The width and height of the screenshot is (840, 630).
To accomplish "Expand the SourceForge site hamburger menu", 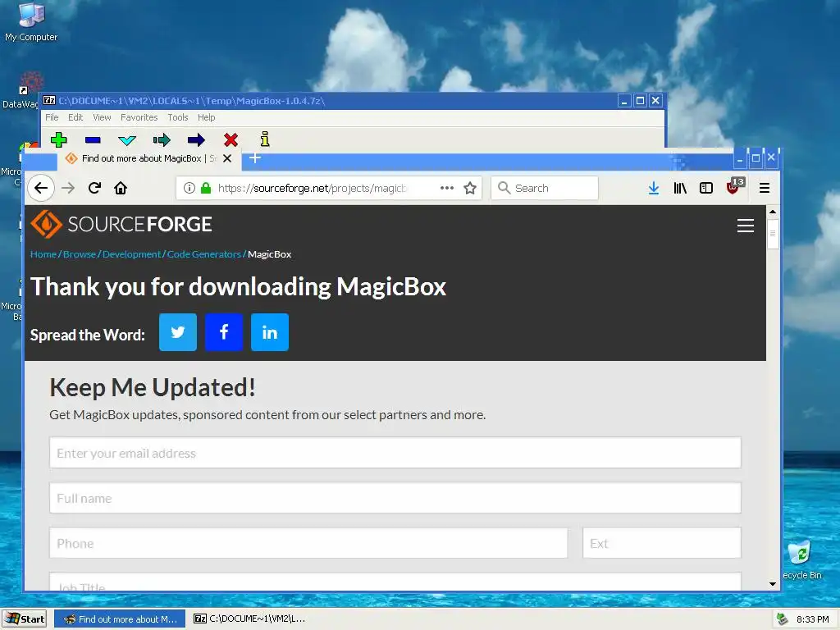I will tap(745, 226).
